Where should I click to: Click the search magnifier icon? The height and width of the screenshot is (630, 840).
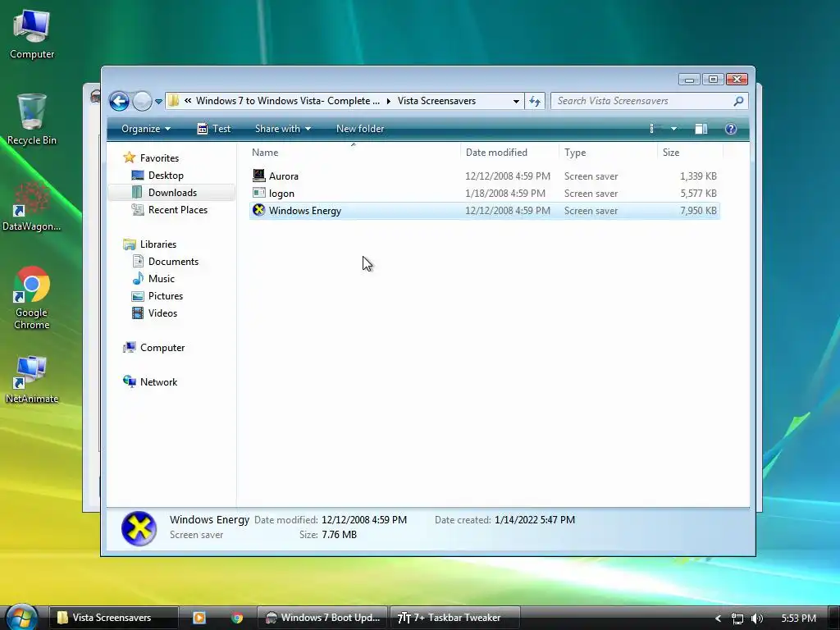738,101
